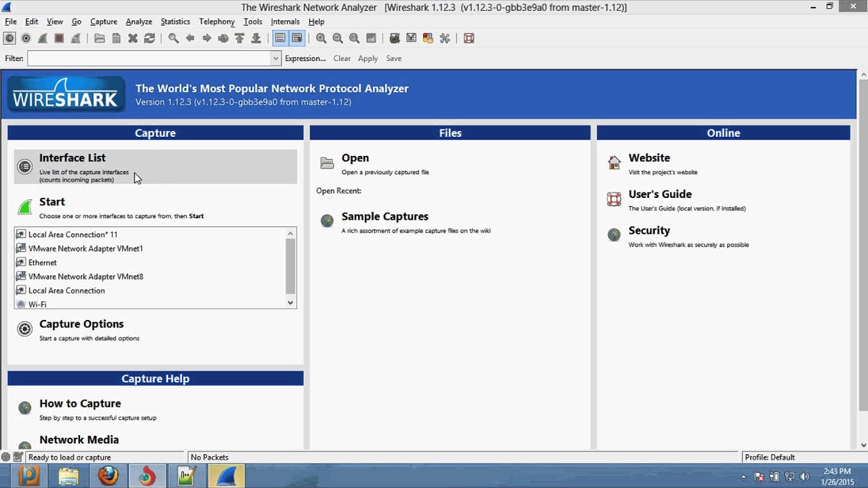This screenshot has width=868, height=488.
Task: Click the Expression... button
Action: click(305, 58)
